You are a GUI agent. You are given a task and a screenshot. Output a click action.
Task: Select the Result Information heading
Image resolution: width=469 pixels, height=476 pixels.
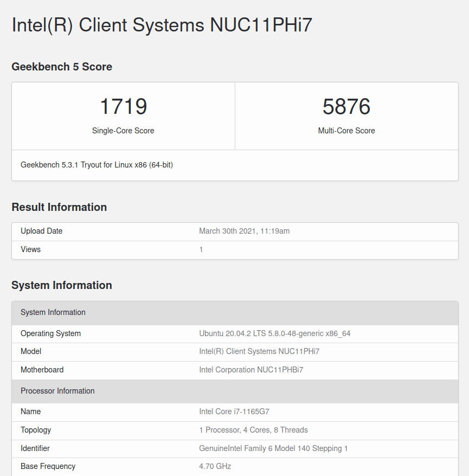pyautogui.click(x=59, y=207)
